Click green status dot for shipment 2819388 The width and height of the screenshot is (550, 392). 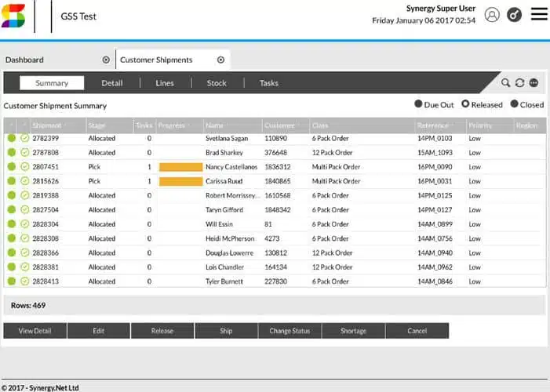pyautogui.click(x=12, y=195)
